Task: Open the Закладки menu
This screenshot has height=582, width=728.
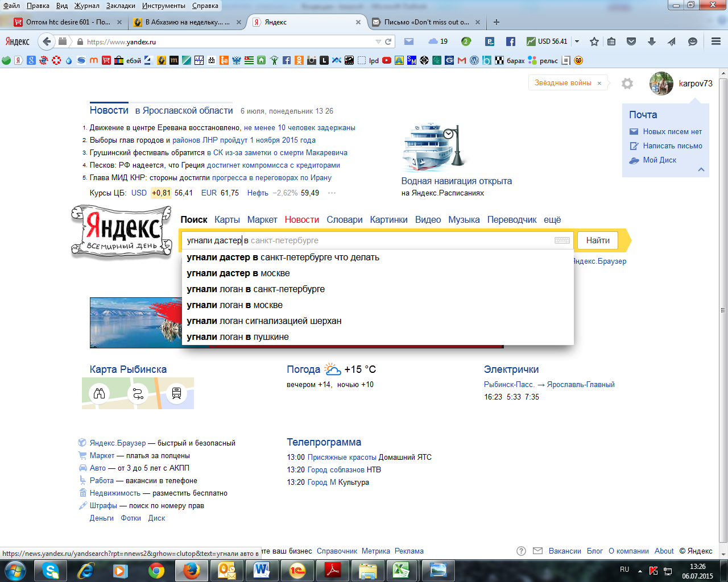Action: (121, 5)
